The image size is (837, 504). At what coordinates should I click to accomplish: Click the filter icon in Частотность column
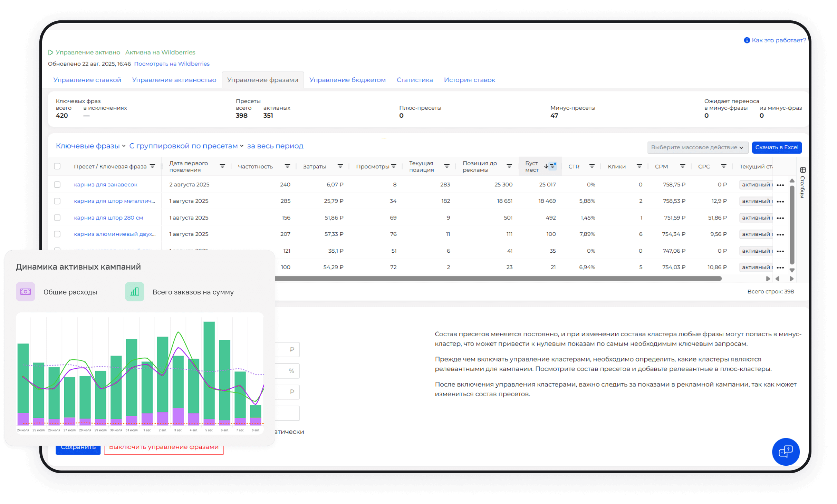coord(287,166)
